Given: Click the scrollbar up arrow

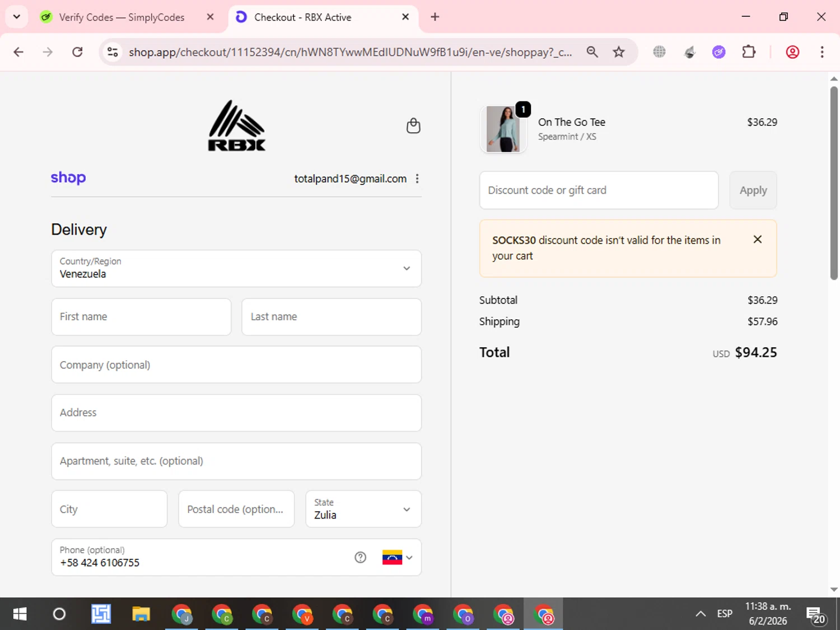Looking at the screenshot, I should click(834, 79).
